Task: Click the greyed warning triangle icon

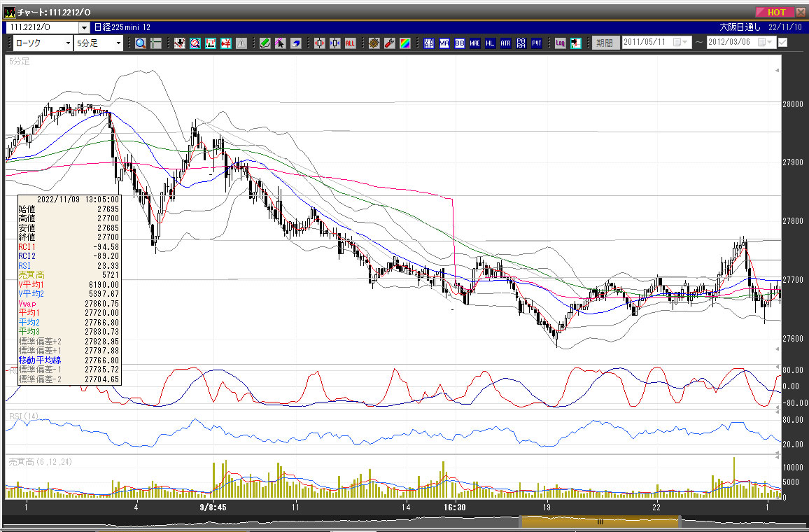Action: pyautogui.click(x=241, y=43)
